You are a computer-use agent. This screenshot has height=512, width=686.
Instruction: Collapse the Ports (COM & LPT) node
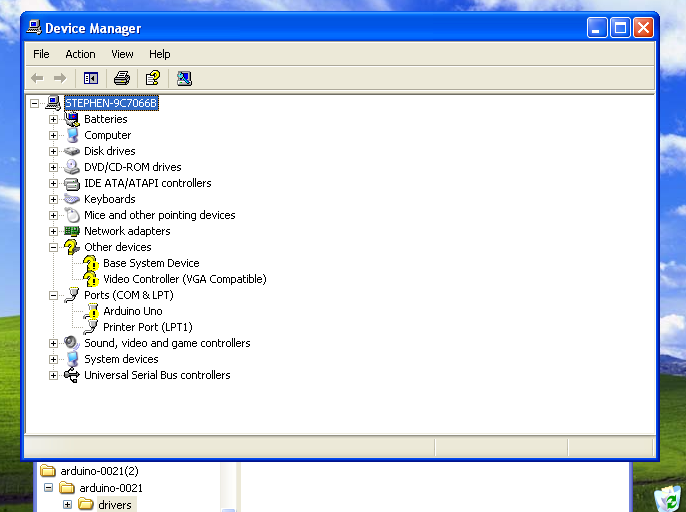click(53, 295)
